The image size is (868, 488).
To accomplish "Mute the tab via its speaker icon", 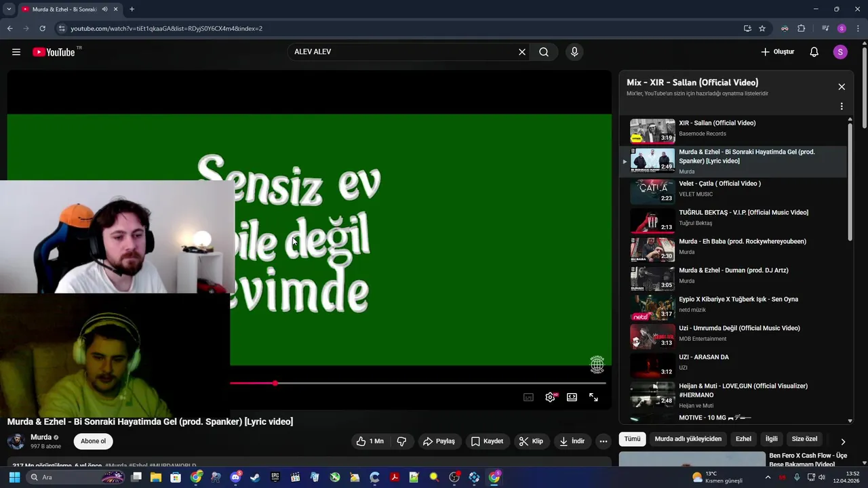I will pos(104,9).
